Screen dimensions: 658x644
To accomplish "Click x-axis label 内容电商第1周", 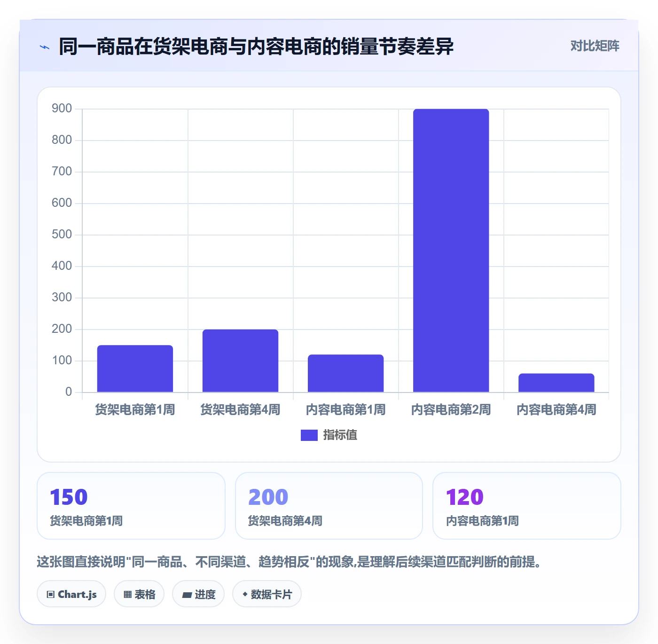I will pos(346,410).
